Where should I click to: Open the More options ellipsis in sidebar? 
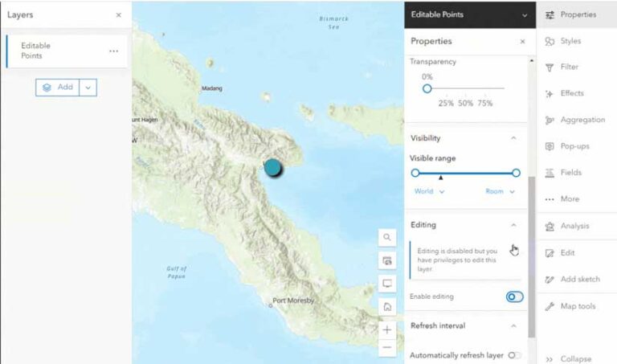550,199
